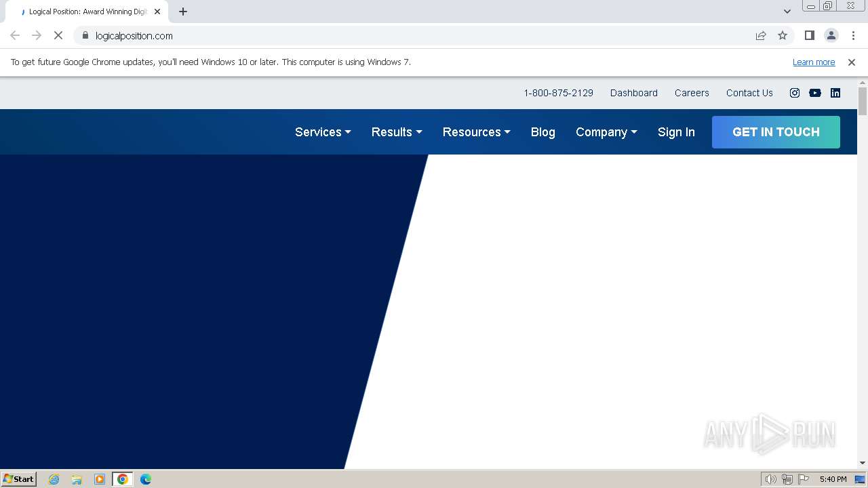Open Chrome three-dot menu
Screen dimensions: 868x488
853,35
